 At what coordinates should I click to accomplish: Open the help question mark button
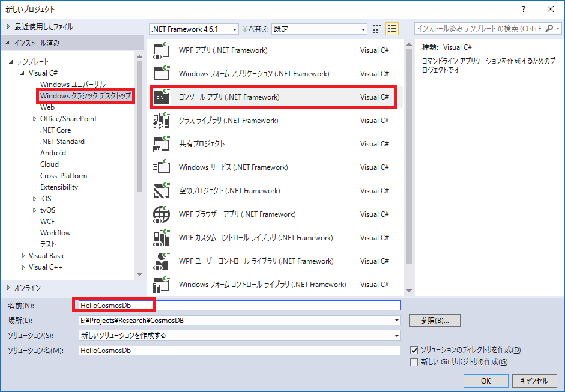(524, 10)
